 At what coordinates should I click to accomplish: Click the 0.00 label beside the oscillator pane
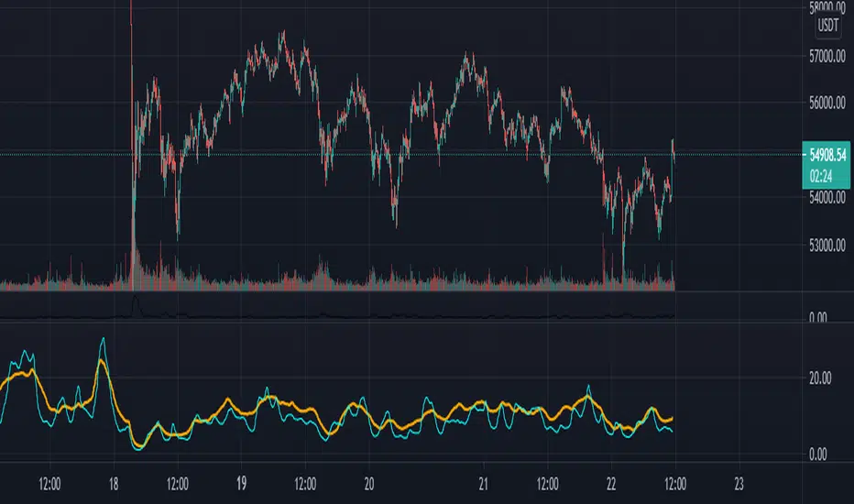[817, 455]
